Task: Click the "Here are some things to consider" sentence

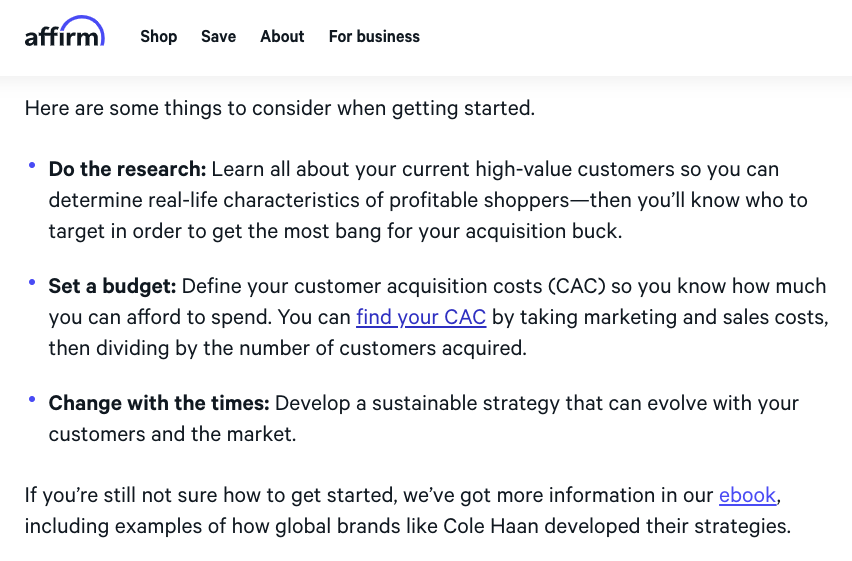Action: point(280,108)
